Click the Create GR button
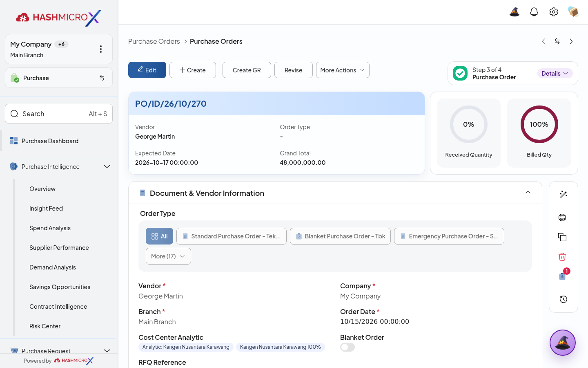Viewport: 588px width, 368px height. (247, 70)
